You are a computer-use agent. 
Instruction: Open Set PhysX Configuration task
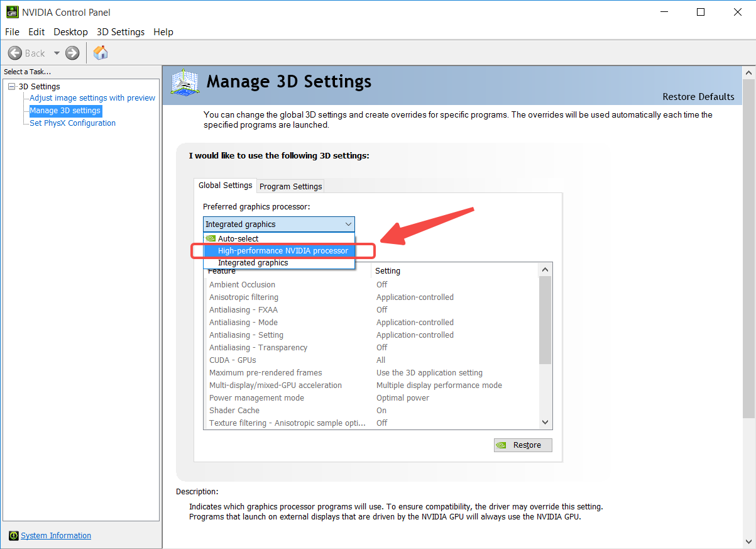(72, 123)
